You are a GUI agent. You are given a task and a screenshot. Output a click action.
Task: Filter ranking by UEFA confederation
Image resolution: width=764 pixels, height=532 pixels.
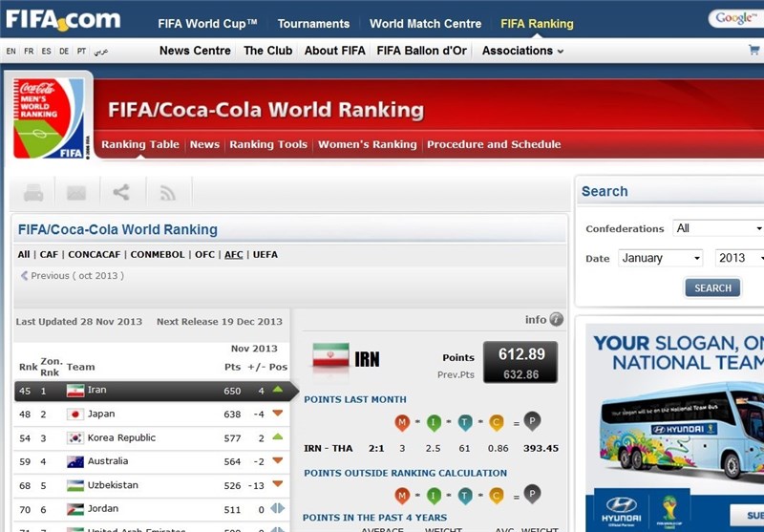click(265, 255)
